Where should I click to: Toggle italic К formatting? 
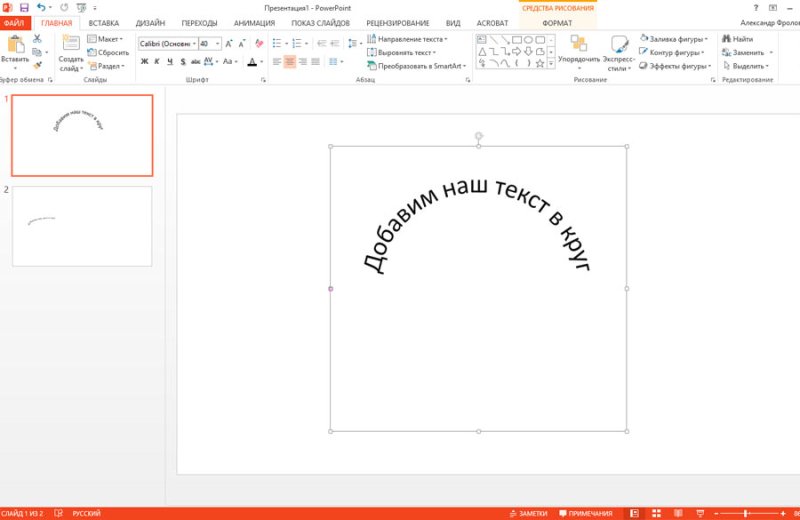pos(158,62)
